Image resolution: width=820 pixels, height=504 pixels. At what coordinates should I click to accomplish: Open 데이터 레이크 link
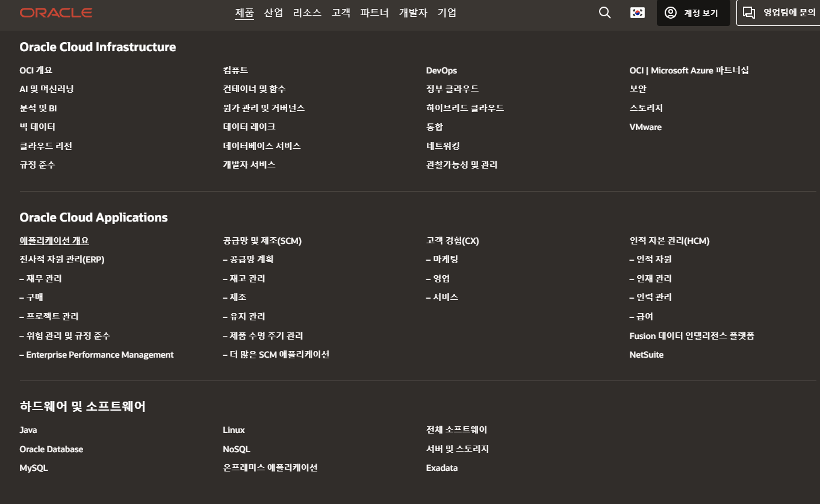tap(249, 127)
